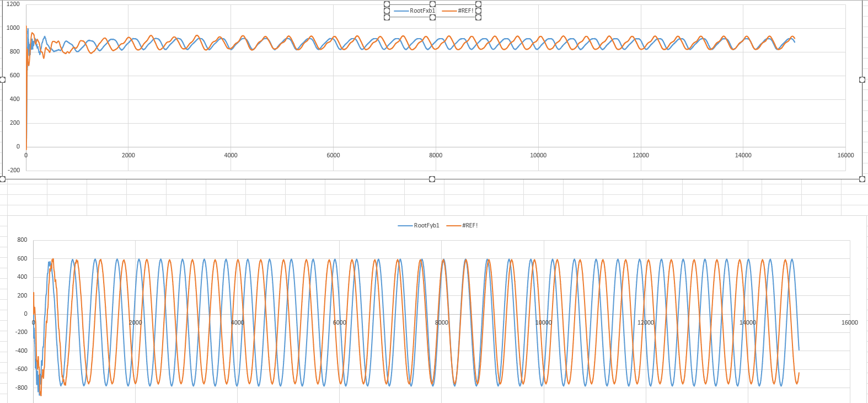Click the 1200 label on top chart's vertical axis

(13, 4)
